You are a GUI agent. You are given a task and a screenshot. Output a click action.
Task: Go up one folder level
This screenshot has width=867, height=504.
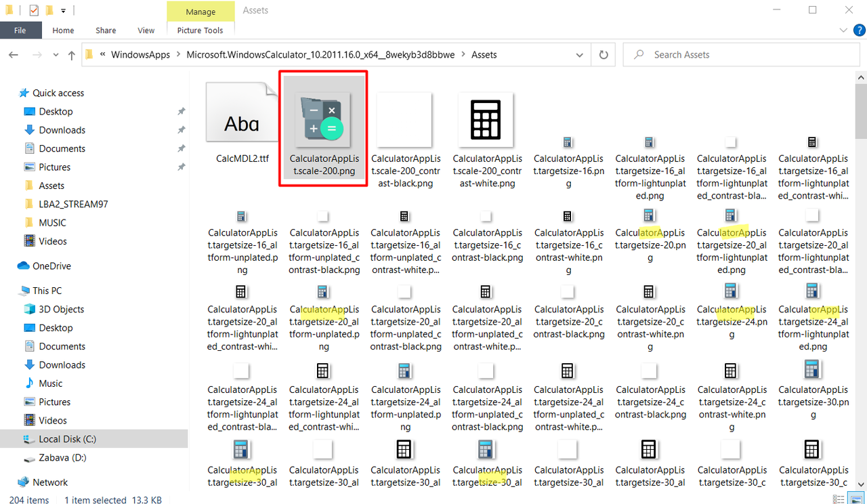pyautogui.click(x=71, y=55)
